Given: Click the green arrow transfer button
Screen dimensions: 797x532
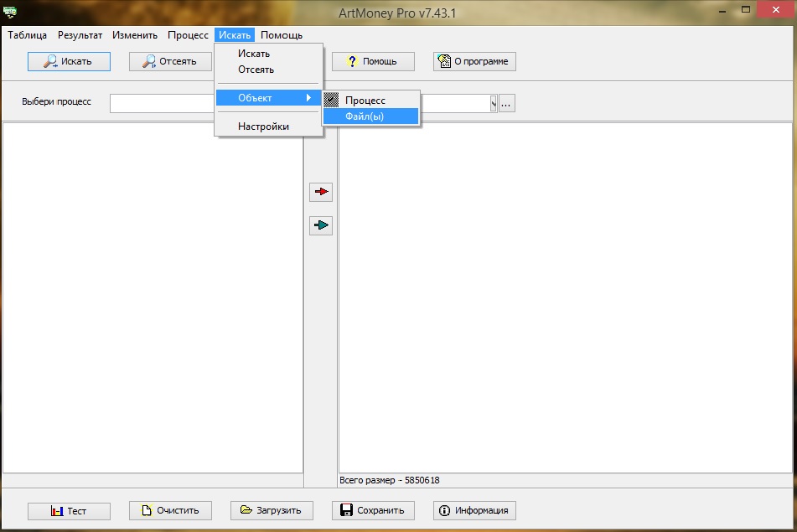Looking at the screenshot, I should click(x=321, y=225).
